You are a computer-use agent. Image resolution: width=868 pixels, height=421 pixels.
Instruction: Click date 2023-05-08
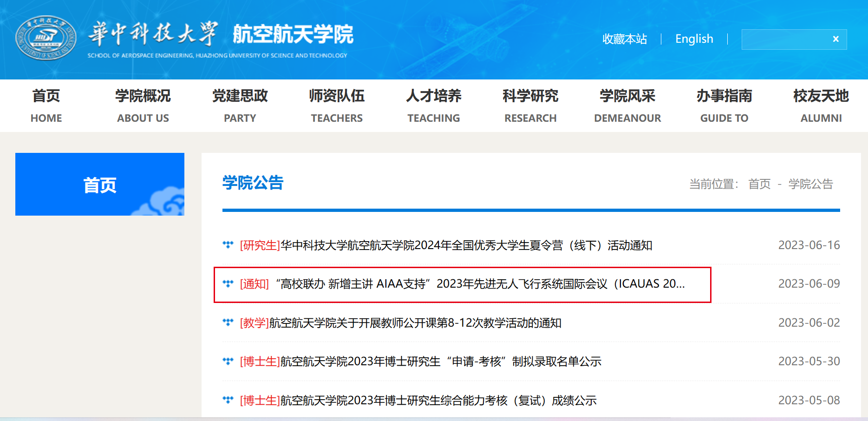(809, 400)
